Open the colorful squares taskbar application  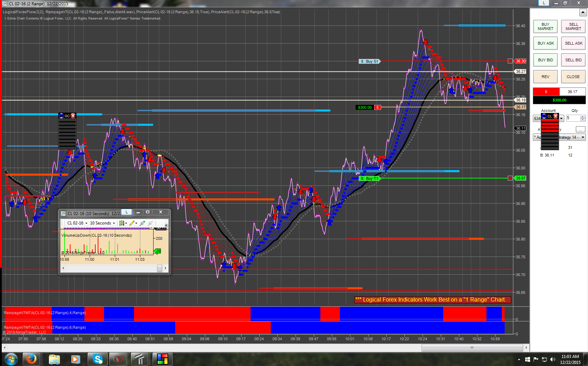click(x=162, y=359)
